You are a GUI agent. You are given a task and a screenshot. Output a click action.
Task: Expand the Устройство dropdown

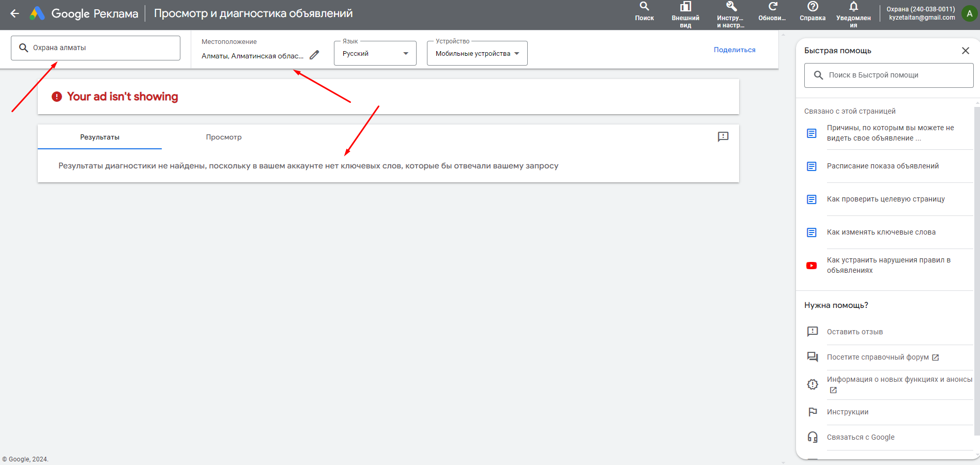click(477, 53)
